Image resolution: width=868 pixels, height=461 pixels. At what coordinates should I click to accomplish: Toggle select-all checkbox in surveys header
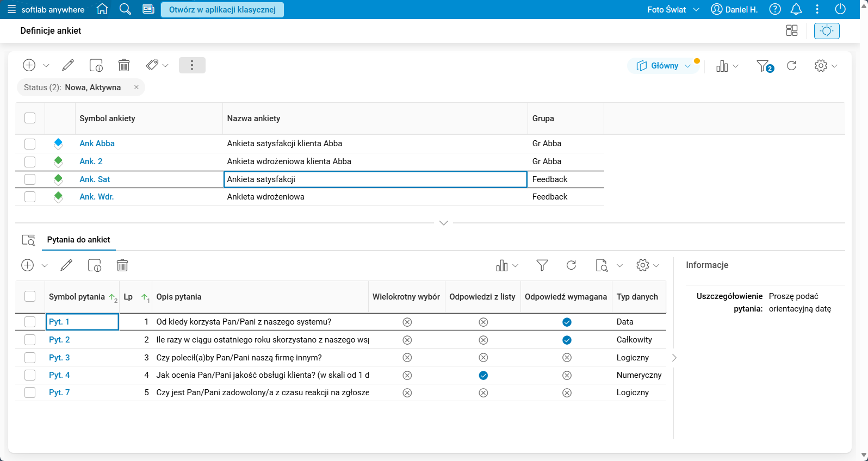[30, 118]
